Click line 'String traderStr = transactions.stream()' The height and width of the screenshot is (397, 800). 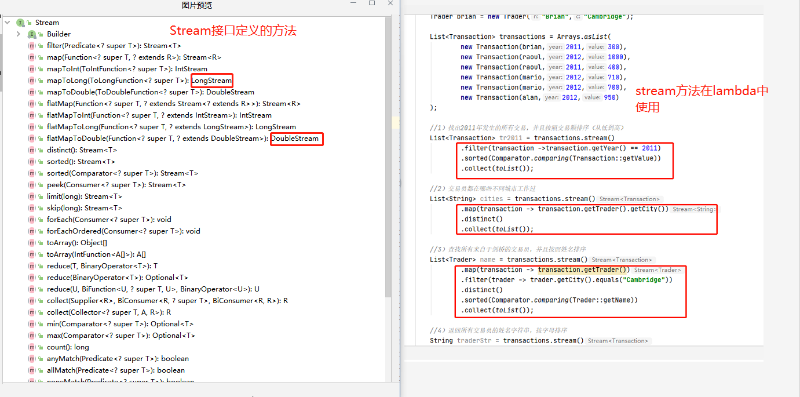[507, 340]
